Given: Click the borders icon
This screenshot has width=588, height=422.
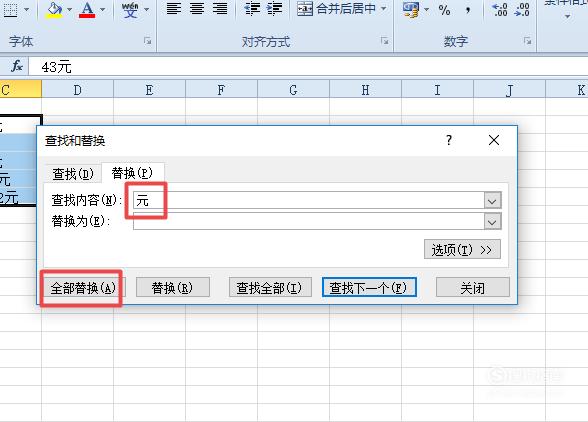Looking at the screenshot, I should pos(10,10).
